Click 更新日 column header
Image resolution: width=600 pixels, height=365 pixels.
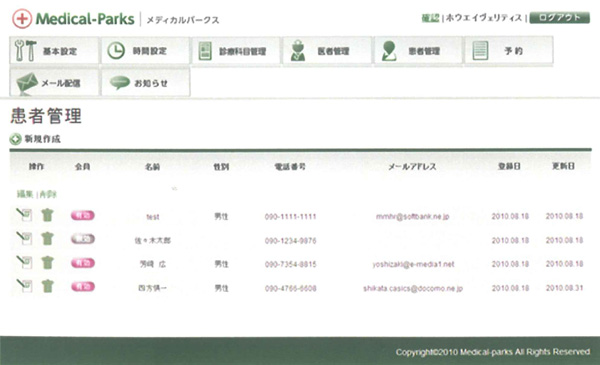[563, 166]
